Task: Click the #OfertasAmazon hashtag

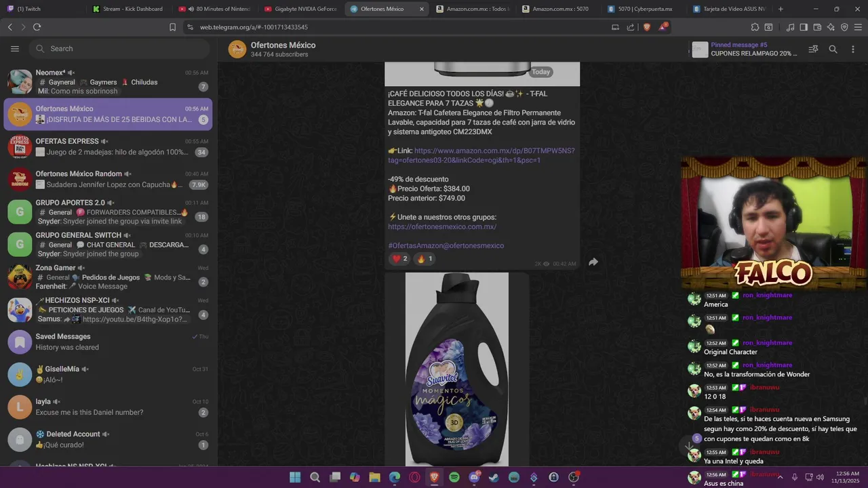Action: coord(416,245)
